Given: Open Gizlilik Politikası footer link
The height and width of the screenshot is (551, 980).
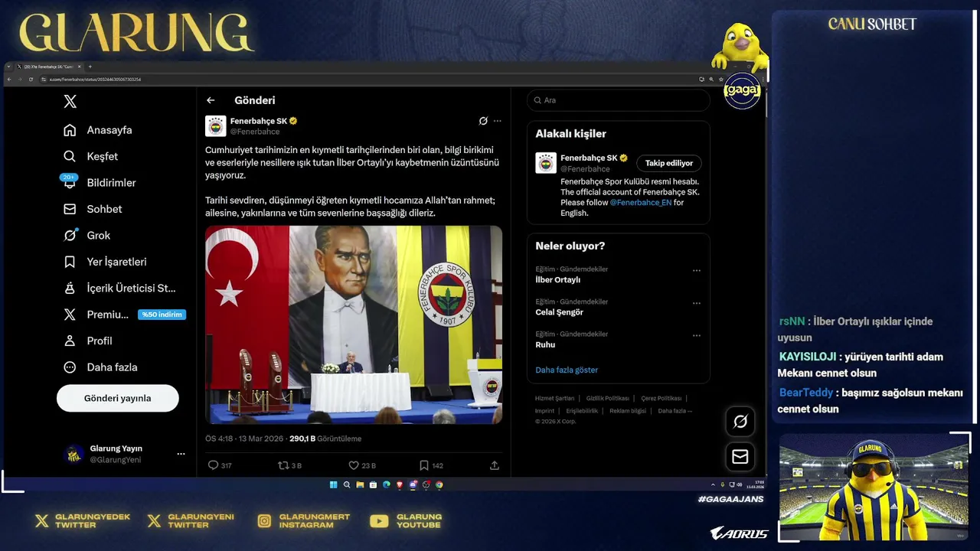Looking at the screenshot, I should (x=608, y=398).
